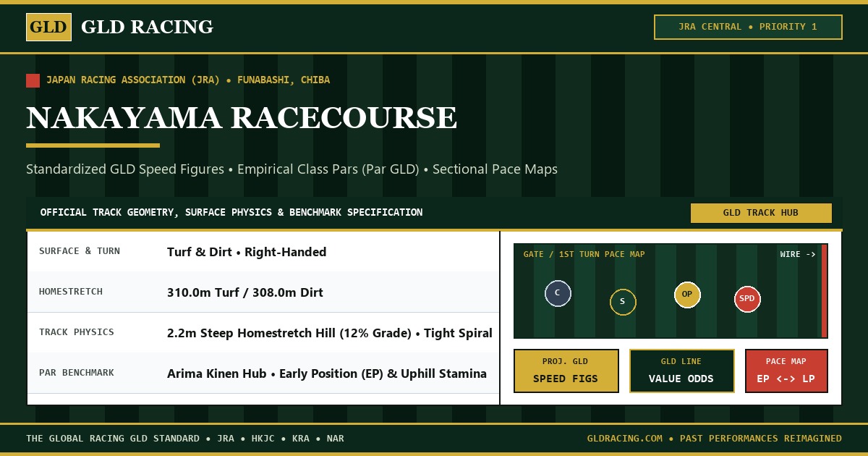This screenshot has width=868, height=456.
Task: Open GLD Line Value Odds
Action: [682, 371]
